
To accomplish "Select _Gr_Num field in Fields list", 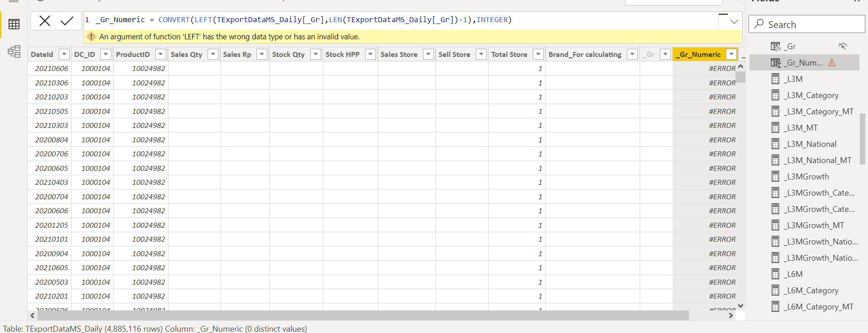I will (x=804, y=62).
